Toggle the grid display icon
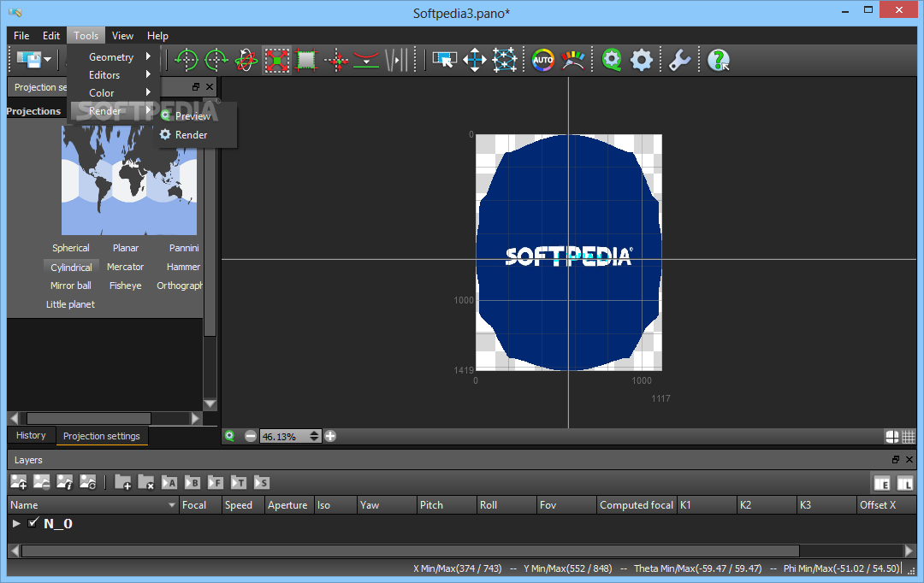This screenshot has width=924, height=583. (909, 436)
